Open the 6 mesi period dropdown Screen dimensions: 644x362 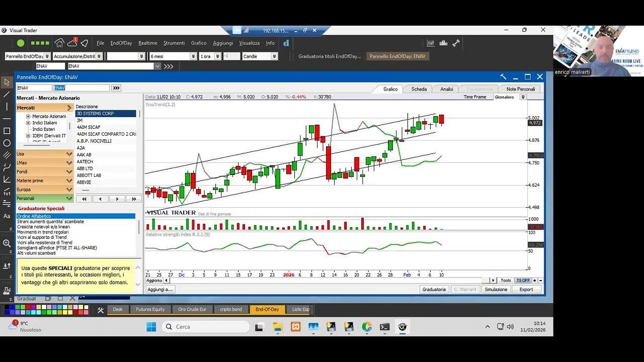click(193, 56)
